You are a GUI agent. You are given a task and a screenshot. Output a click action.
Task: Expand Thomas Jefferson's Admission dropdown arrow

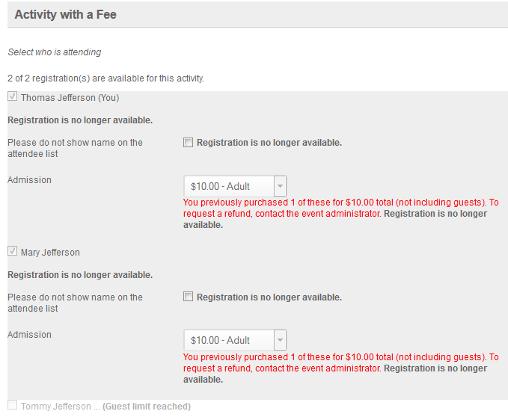tap(280, 186)
